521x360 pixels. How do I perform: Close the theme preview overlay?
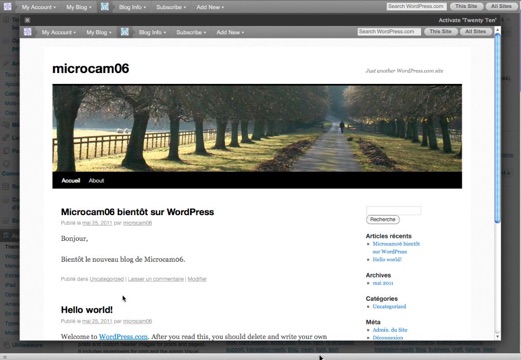pyautogui.click(x=28, y=20)
